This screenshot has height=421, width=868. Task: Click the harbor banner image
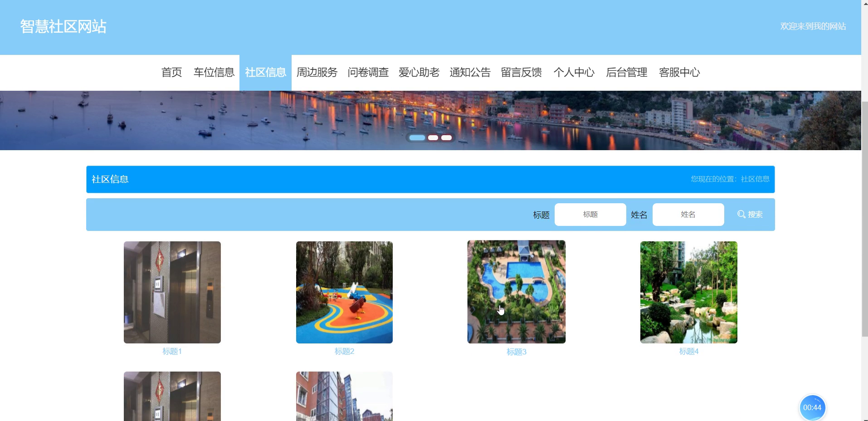(x=430, y=120)
